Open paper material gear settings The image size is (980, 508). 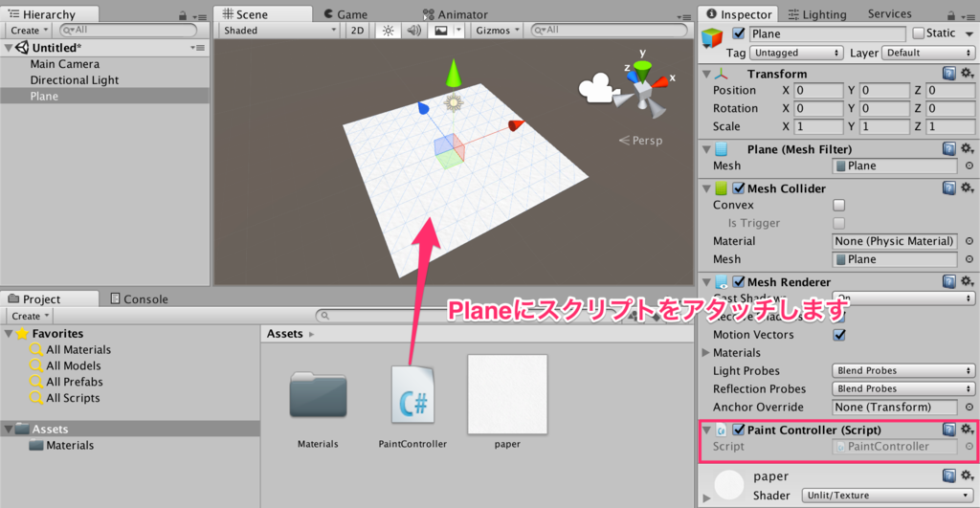[967, 476]
